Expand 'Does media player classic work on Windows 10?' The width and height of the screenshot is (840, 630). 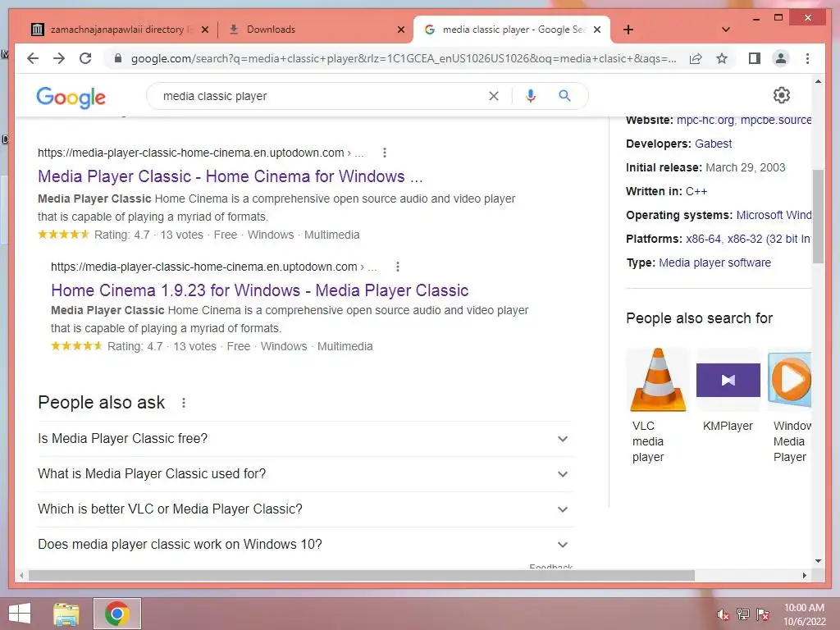[x=305, y=545]
